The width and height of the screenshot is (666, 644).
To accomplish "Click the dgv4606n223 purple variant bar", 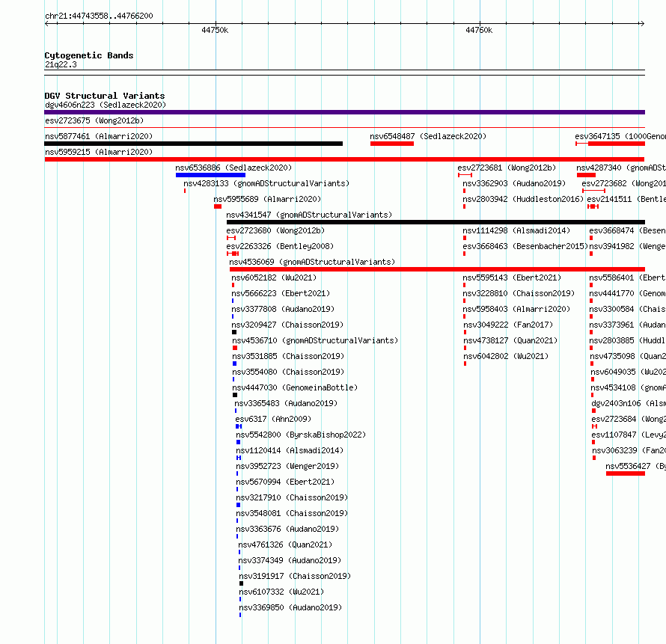I will click(x=344, y=112).
